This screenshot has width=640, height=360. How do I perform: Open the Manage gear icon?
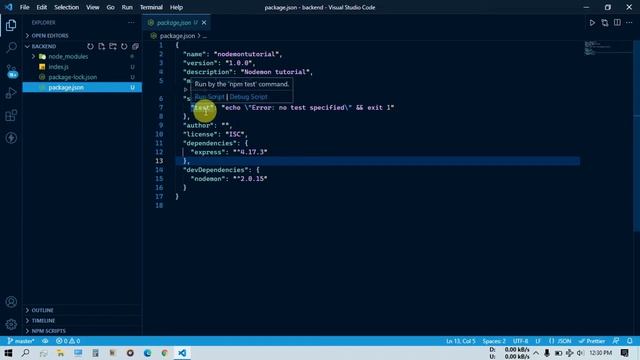(11, 324)
